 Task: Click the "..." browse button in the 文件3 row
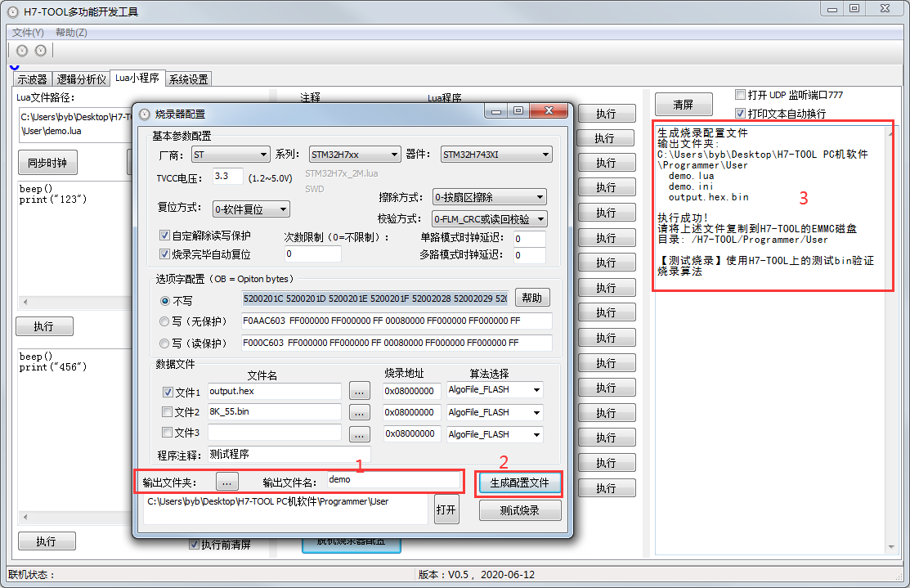pos(360,433)
